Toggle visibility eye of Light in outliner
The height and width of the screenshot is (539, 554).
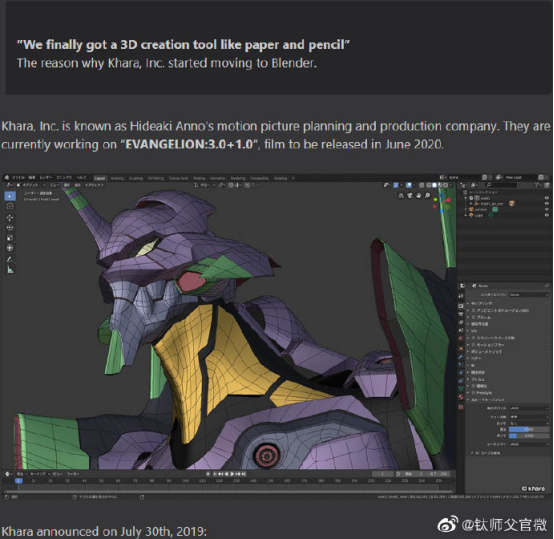click(547, 215)
